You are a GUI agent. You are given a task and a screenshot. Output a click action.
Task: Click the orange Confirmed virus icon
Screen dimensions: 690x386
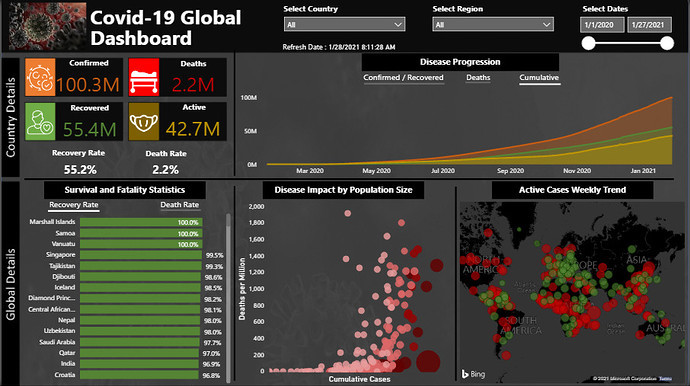(40, 77)
